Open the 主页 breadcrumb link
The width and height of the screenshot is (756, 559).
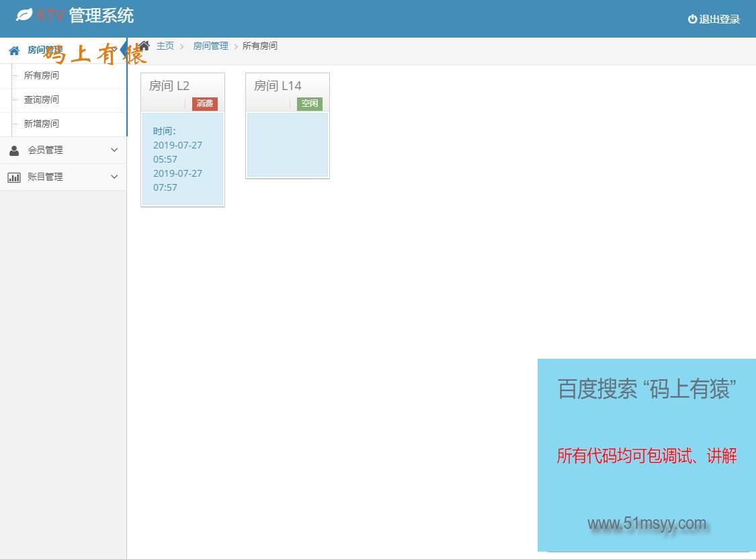click(165, 46)
